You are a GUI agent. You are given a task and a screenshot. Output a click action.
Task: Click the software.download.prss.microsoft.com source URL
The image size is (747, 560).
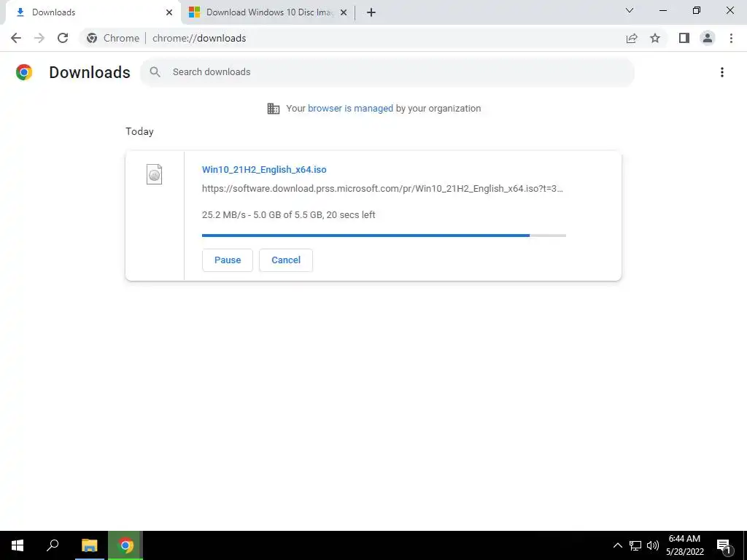tap(382, 189)
